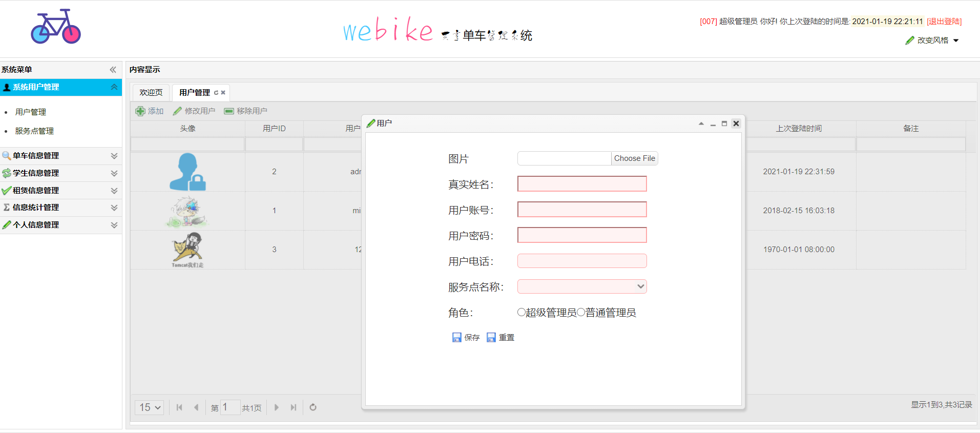This screenshot has height=433, width=980.
Task: Click 修改用户 edit user button
Action: click(194, 111)
